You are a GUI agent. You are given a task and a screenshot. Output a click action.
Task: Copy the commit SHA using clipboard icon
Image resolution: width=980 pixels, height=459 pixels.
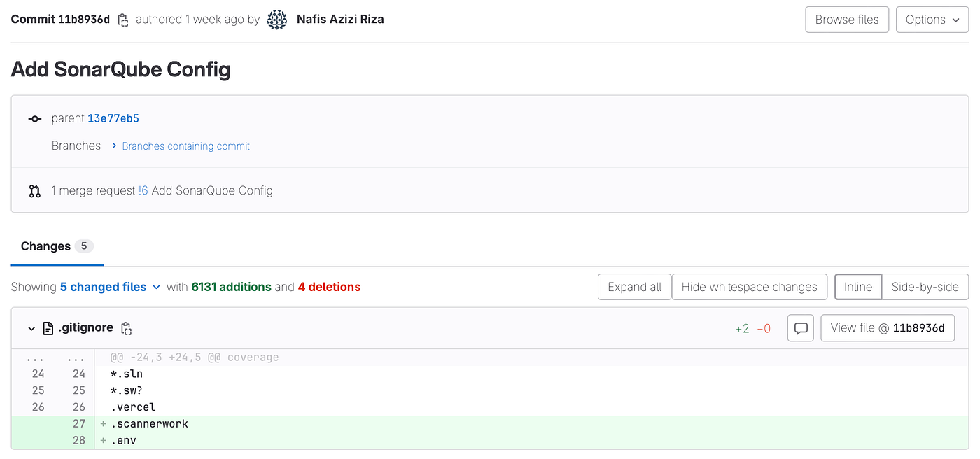[x=123, y=20]
